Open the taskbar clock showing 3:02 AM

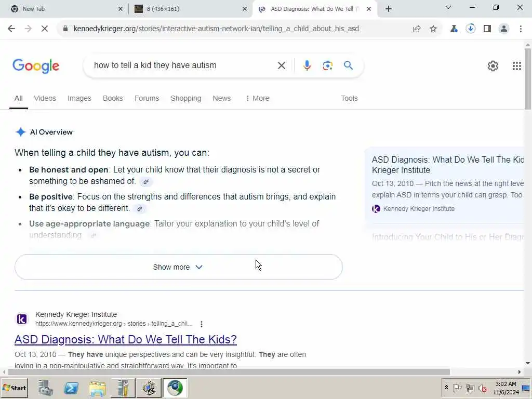(x=506, y=388)
